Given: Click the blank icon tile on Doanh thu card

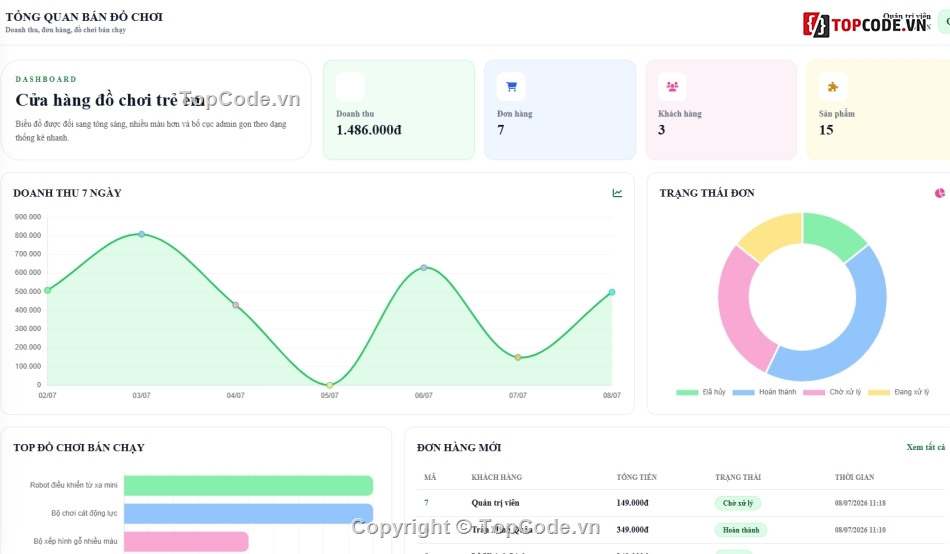Looking at the screenshot, I should point(350,87).
